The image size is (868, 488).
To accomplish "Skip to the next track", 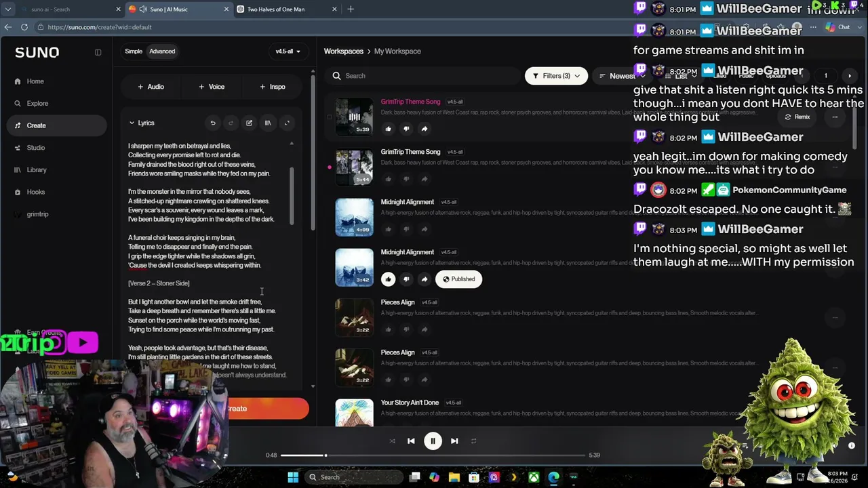I will point(454,441).
